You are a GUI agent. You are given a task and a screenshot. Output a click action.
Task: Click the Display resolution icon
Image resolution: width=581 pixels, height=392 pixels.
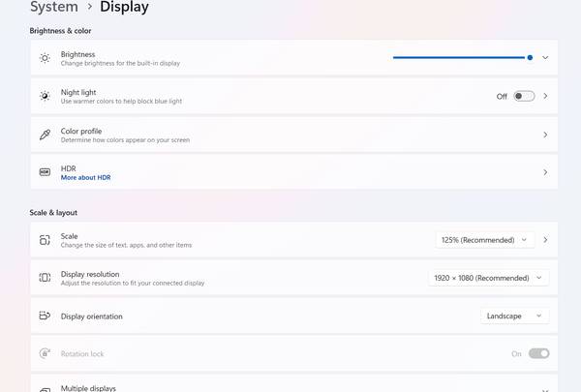[45, 278]
